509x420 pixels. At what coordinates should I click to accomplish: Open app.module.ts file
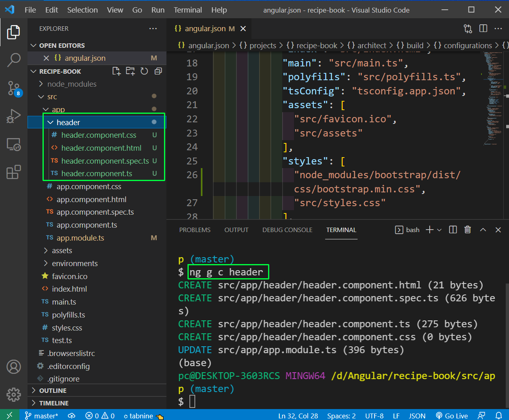[97, 238]
